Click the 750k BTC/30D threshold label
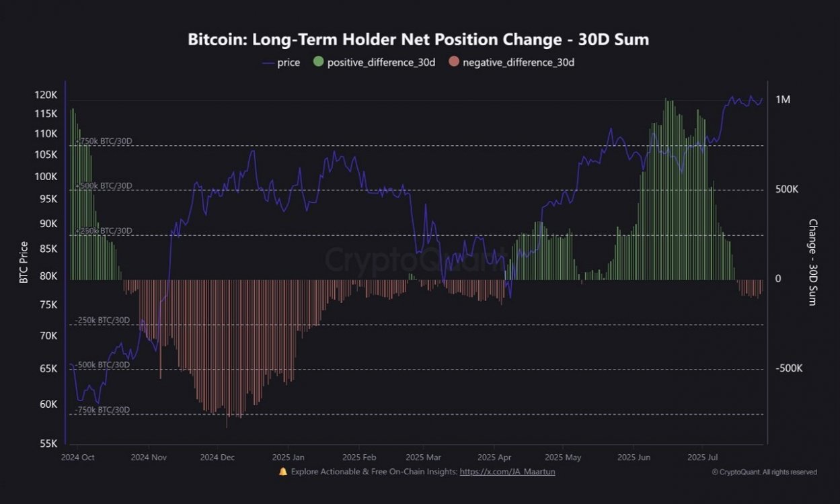The image size is (840, 504). tap(104, 141)
